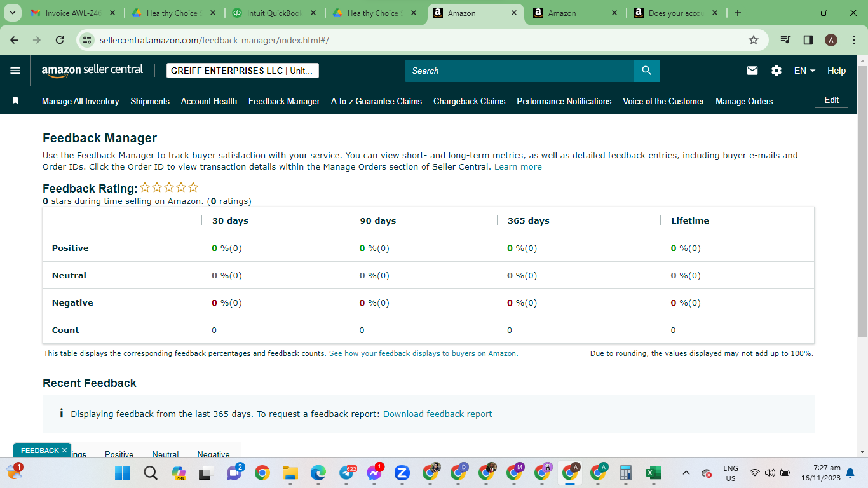Open the Help link
Viewport: 868px width, 488px height.
click(836, 71)
